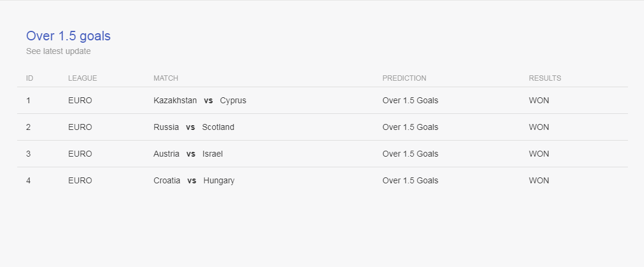Select the prediction for Austria vs Israel
The image size is (644, 267).
click(410, 154)
